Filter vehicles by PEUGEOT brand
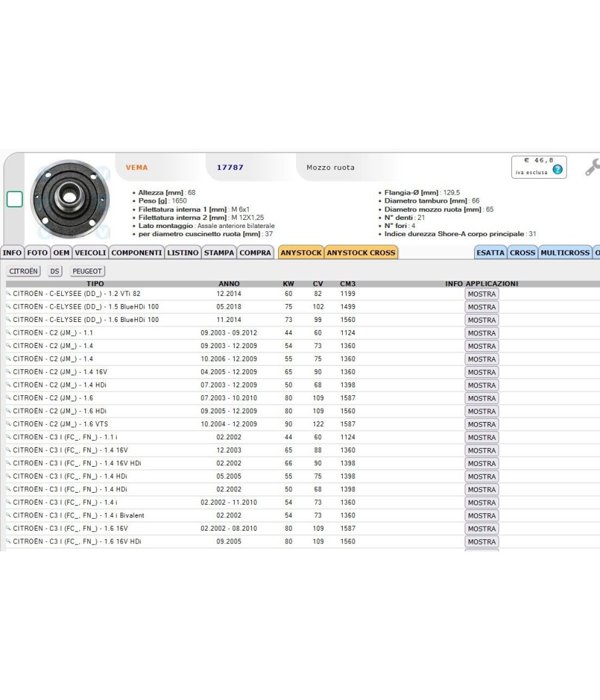 tap(87, 271)
